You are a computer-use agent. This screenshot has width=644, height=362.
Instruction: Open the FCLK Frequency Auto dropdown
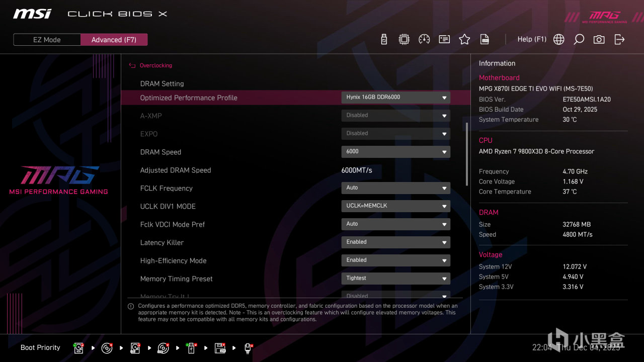coord(396,188)
